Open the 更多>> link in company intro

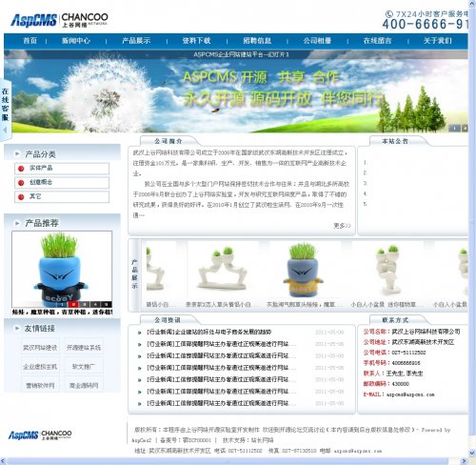point(342,225)
